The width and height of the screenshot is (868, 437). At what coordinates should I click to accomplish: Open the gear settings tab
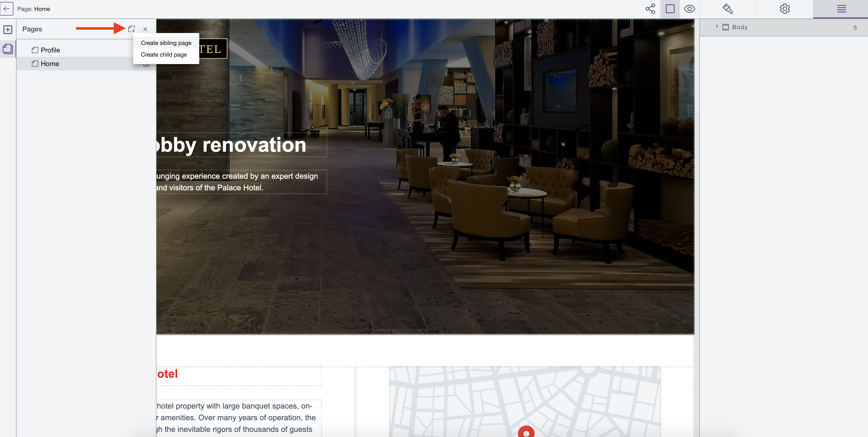784,9
